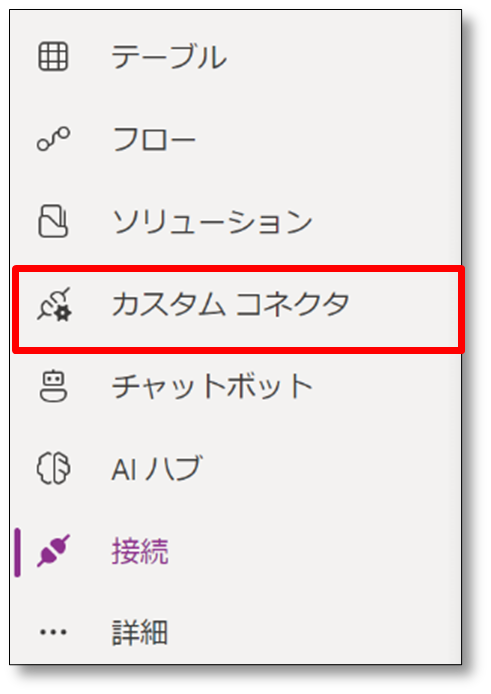Go to フロー in the sidebar

pos(236,139)
